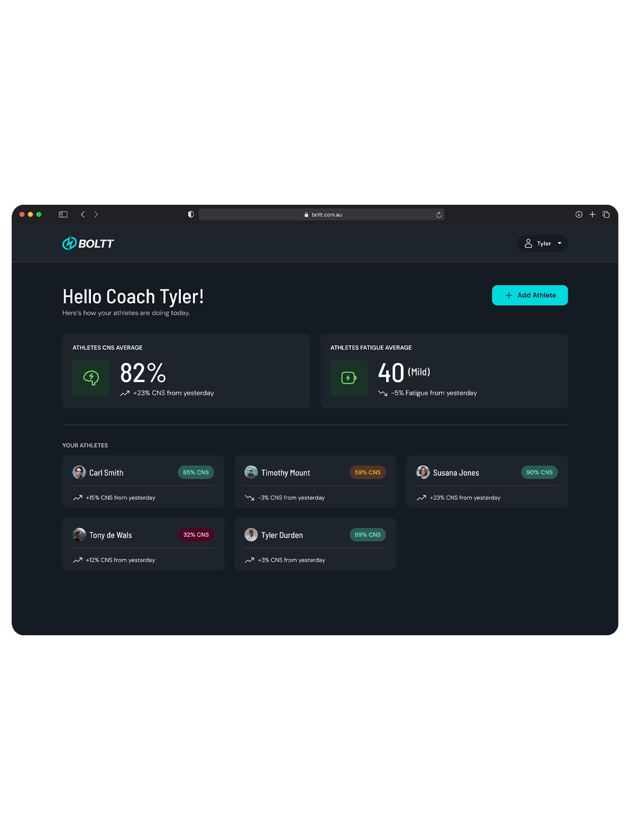Image resolution: width=630 pixels, height=840 pixels.
Task: Open Tyler Durden athlete card
Action: [315, 544]
